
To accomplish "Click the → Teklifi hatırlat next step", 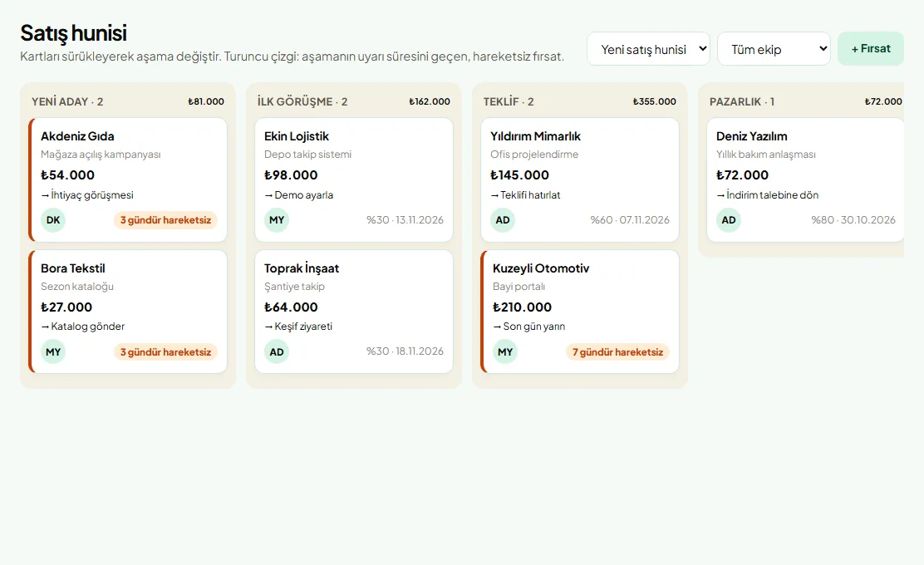I will point(525,195).
